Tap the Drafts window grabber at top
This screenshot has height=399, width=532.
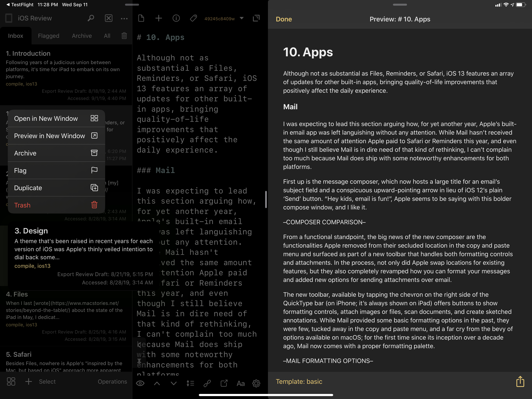[x=132, y=4]
